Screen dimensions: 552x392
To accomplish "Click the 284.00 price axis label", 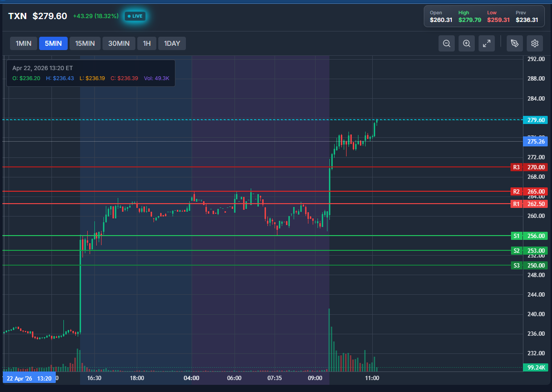I will (536, 99).
